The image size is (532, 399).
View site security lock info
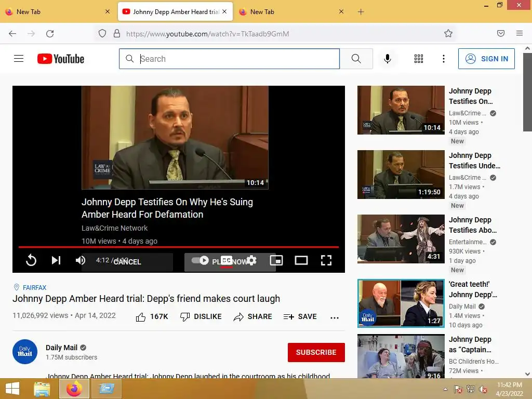click(x=117, y=34)
